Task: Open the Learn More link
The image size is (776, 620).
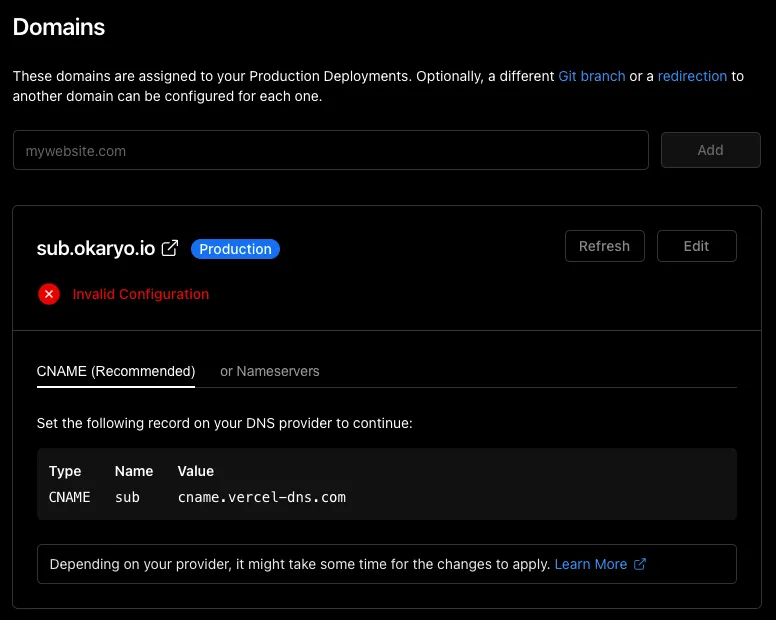Action: [x=590, y=564]
